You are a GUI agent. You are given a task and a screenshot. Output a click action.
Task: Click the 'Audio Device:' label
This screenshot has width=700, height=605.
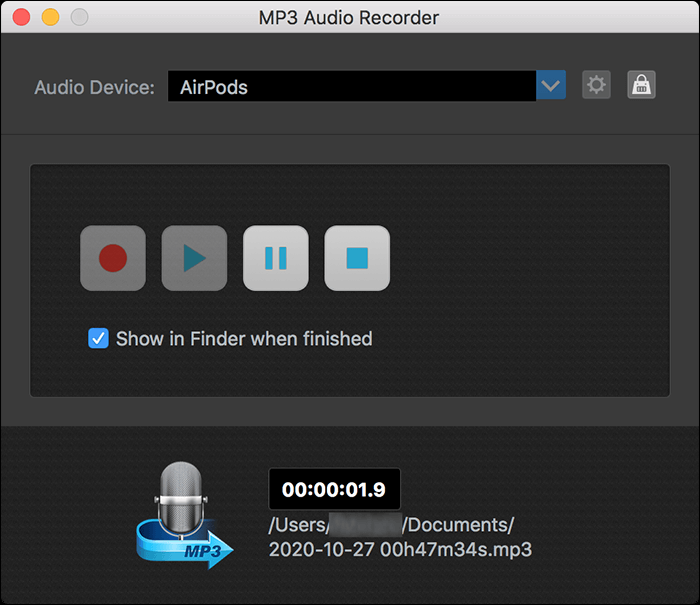94,87
